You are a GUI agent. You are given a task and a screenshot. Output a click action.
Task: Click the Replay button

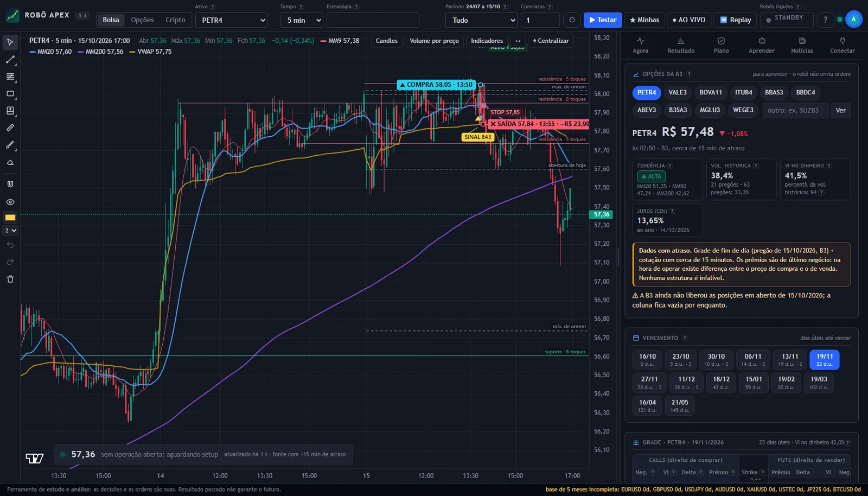point(736,20)
